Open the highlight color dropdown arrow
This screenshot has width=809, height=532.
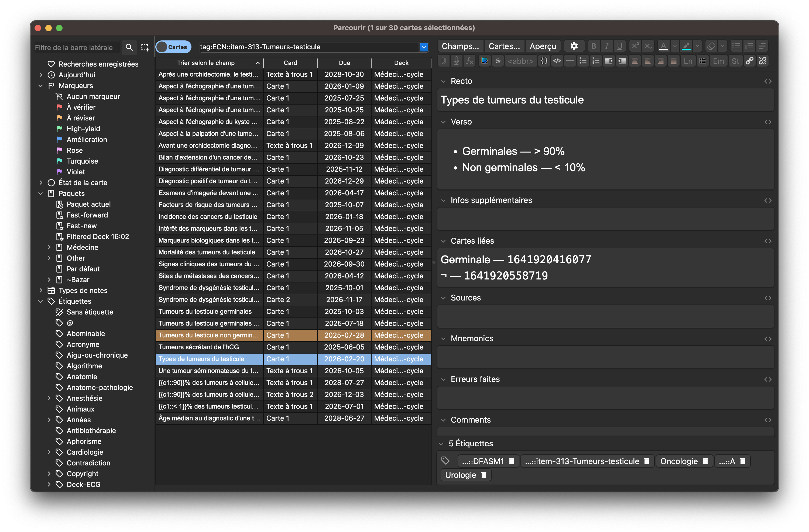pyautogui.click(x=697, y=46)
